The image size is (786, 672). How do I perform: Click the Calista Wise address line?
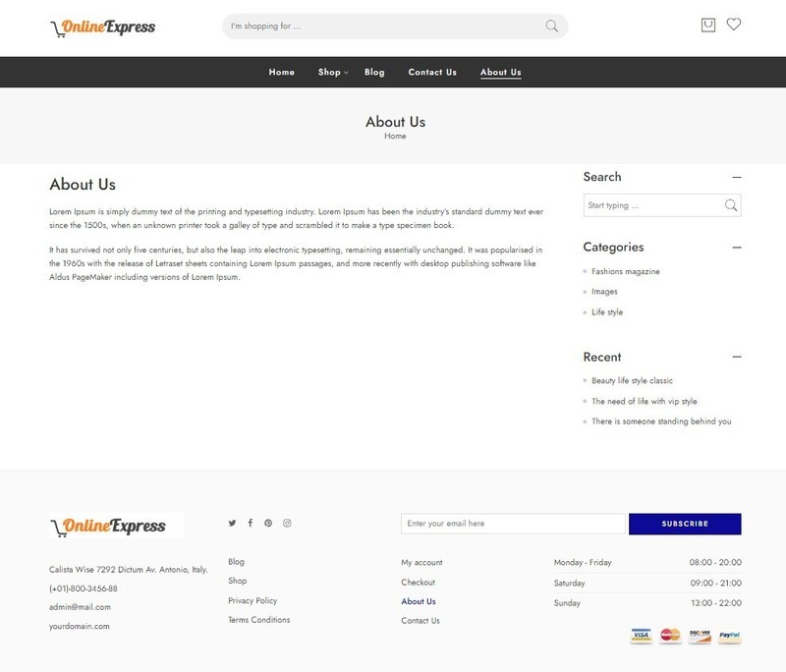pos(129,569)
